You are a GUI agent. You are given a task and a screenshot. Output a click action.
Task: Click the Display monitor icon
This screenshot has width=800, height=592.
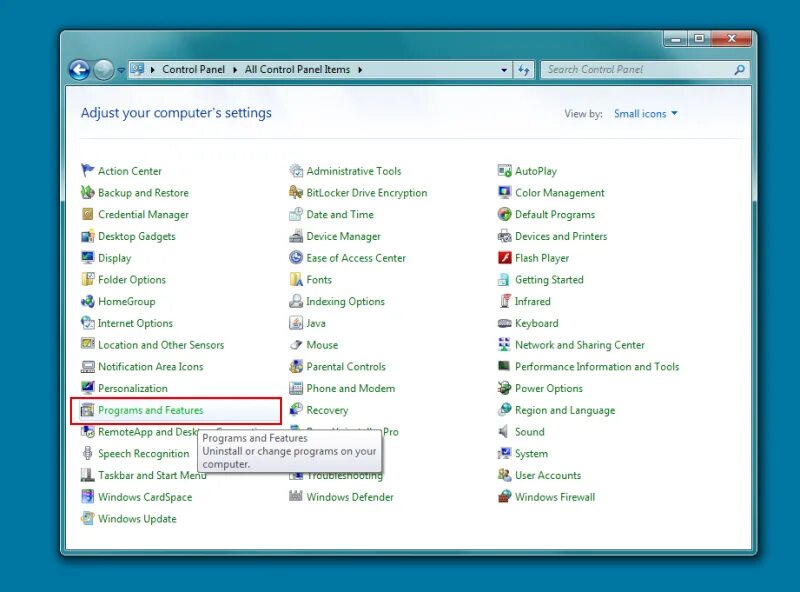coord(88,258)
